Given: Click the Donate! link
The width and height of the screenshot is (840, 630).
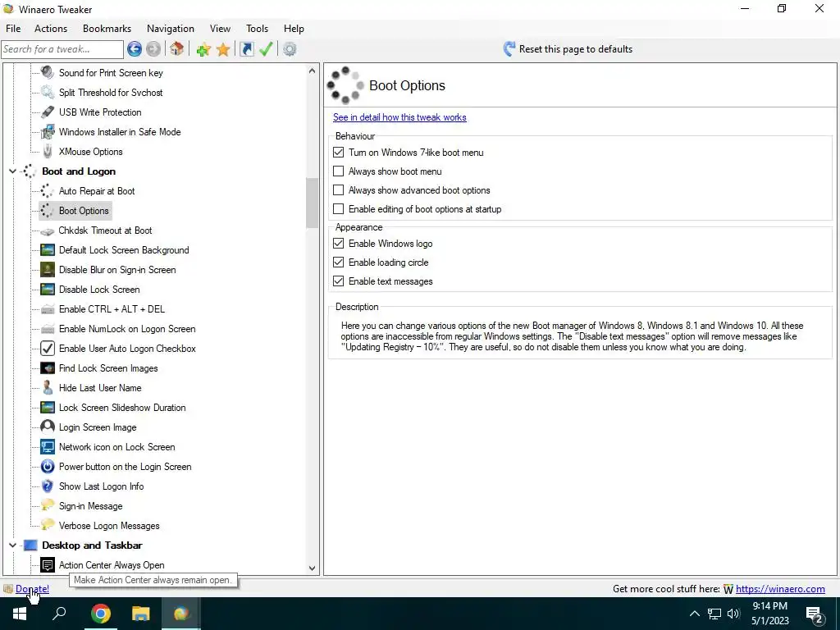Looking at the screenshot, I should 32,589.
